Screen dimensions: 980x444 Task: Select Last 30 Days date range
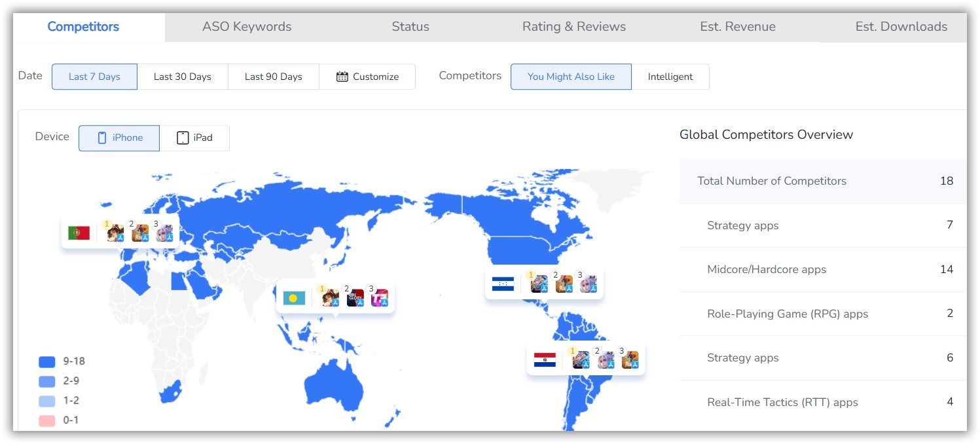(182, 77)
